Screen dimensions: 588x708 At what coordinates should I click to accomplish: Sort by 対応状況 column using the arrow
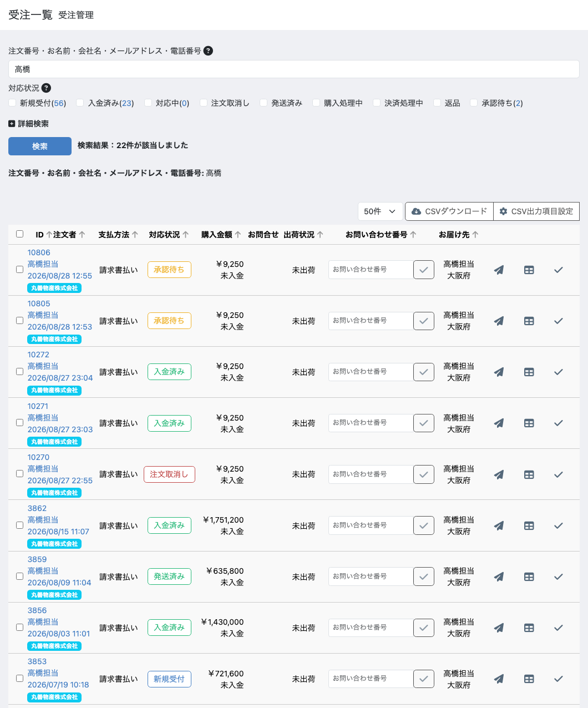pyautogui.click(x=185, y=235)
